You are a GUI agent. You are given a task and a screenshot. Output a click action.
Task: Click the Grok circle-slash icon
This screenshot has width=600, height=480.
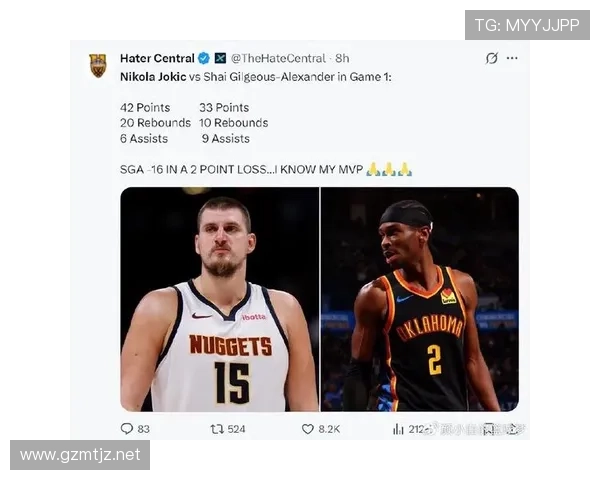click(x=492, y=58)
